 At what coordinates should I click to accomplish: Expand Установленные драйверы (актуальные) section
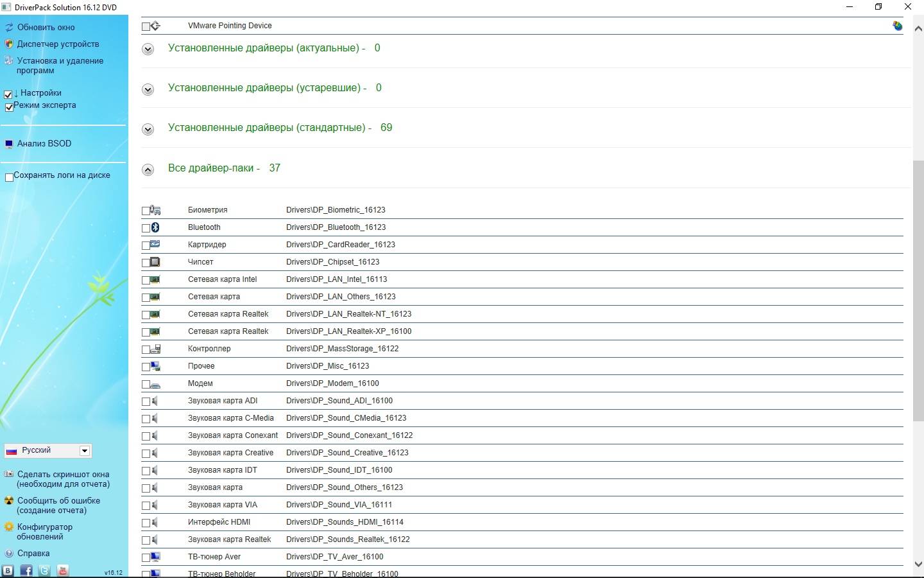coord(148,49)
